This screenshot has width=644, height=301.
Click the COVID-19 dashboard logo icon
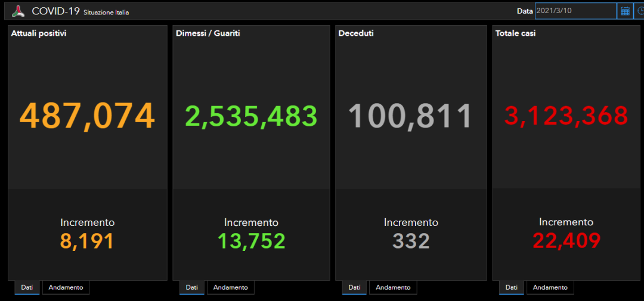pyautogui.click(x=18, y=11)
